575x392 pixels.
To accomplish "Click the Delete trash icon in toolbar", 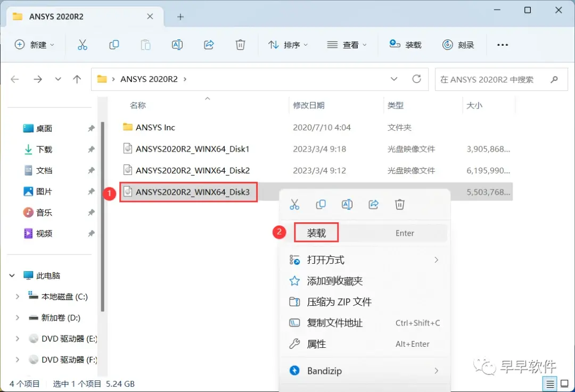I will [x=240, y=45].
